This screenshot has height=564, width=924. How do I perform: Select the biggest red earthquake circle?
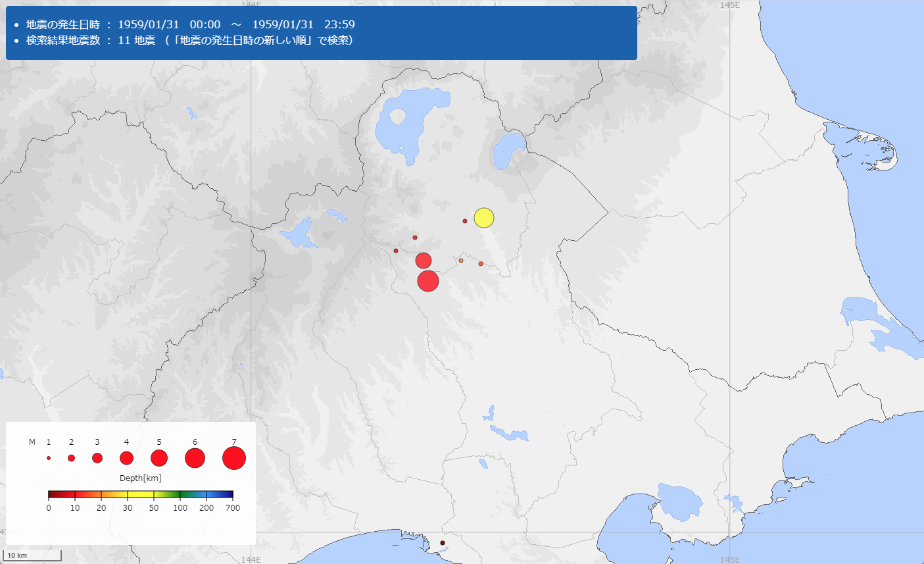428,281
